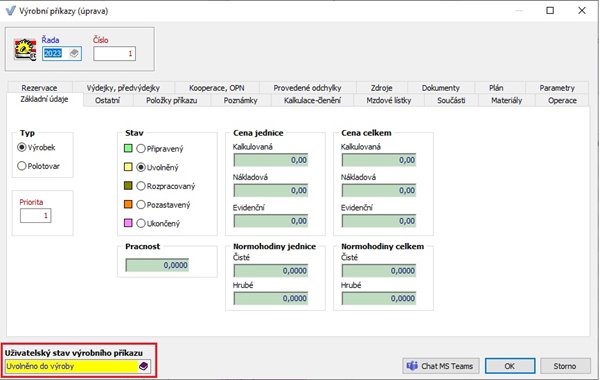This screenshot has width=600, height=380.
Task: Set status to Ukončený
Action: pos(141,223)
